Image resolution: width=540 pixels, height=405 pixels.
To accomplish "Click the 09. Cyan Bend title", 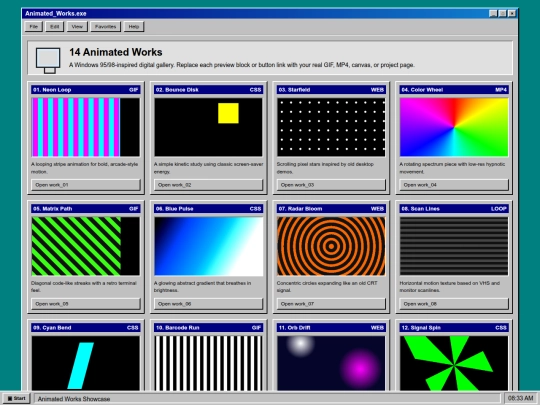I will pyautogui.click(x=52, y=328).
